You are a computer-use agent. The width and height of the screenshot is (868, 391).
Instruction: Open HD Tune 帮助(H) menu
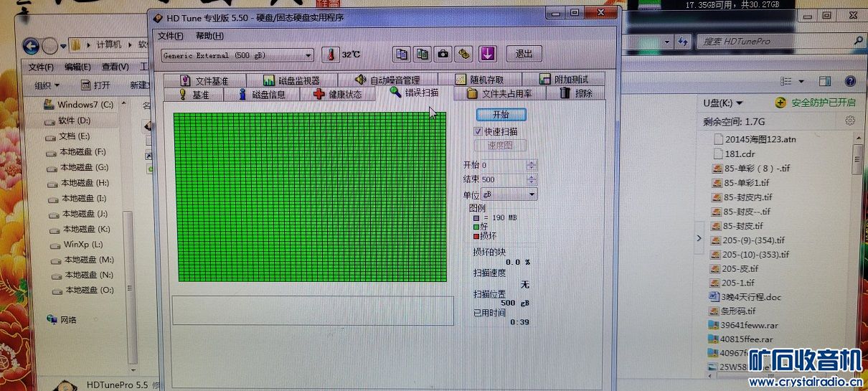209,36
